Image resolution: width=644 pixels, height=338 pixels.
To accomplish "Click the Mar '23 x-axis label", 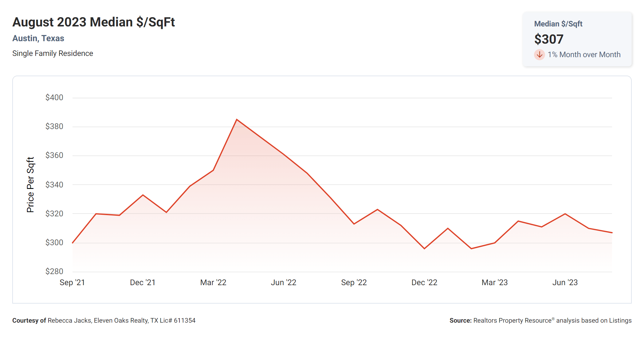I will click(495, 282).
